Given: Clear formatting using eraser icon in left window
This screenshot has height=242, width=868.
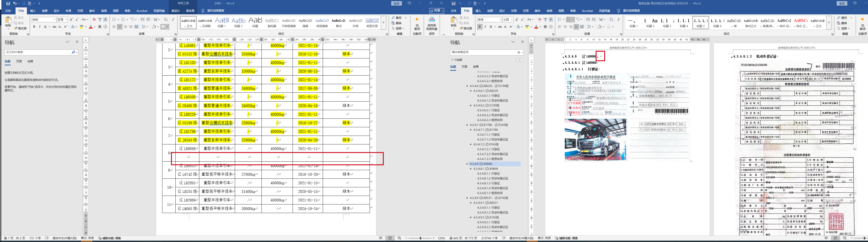Looking at the screenshot, I should tap(94, 19).
